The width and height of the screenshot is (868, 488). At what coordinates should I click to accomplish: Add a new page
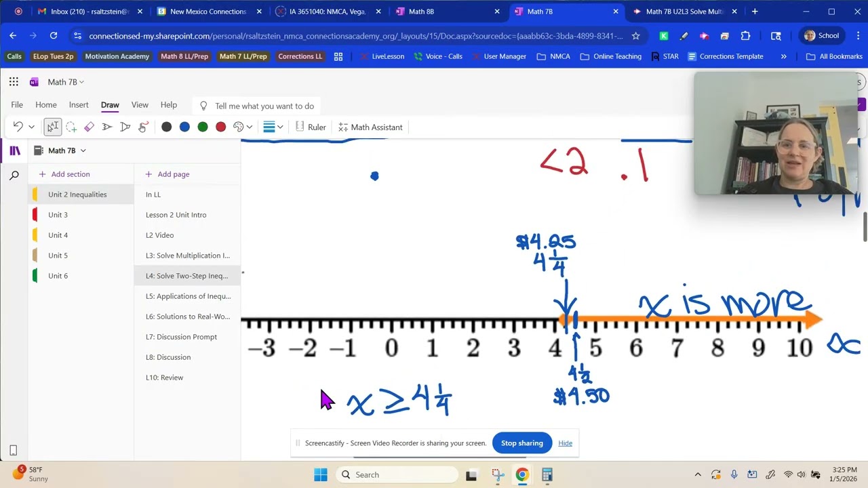[167, 174]
